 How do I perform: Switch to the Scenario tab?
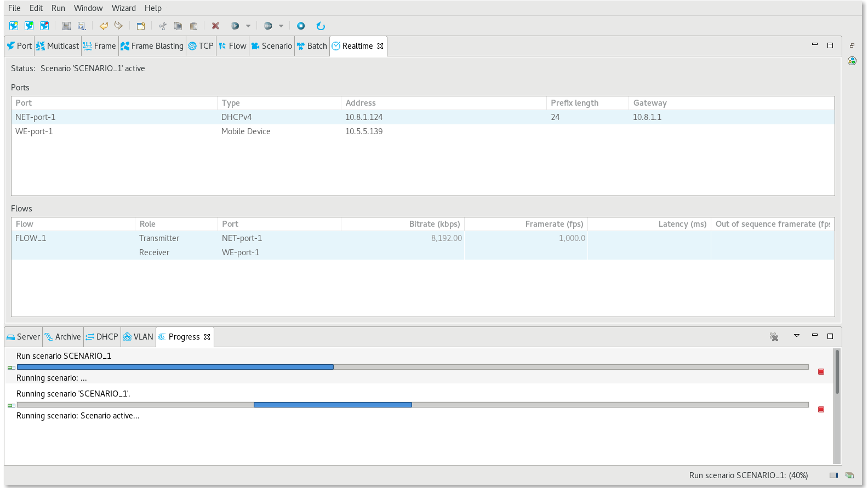click(272, 46)
